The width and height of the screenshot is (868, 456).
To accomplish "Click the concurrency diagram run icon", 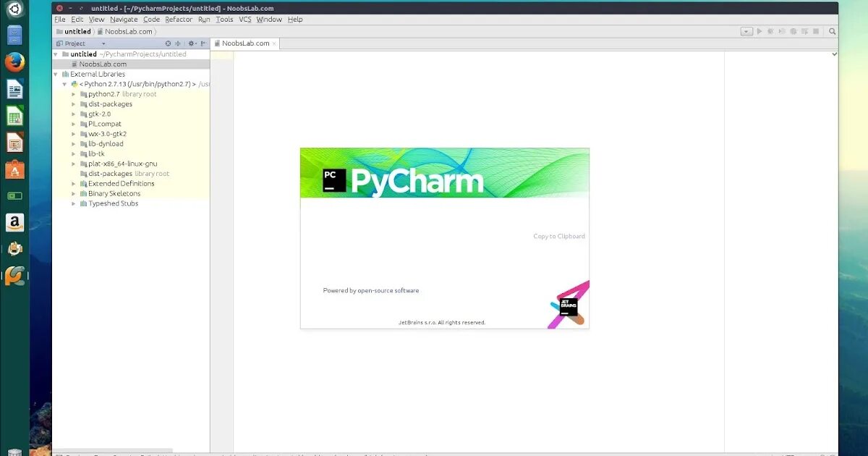I will (x=804, y=31).
